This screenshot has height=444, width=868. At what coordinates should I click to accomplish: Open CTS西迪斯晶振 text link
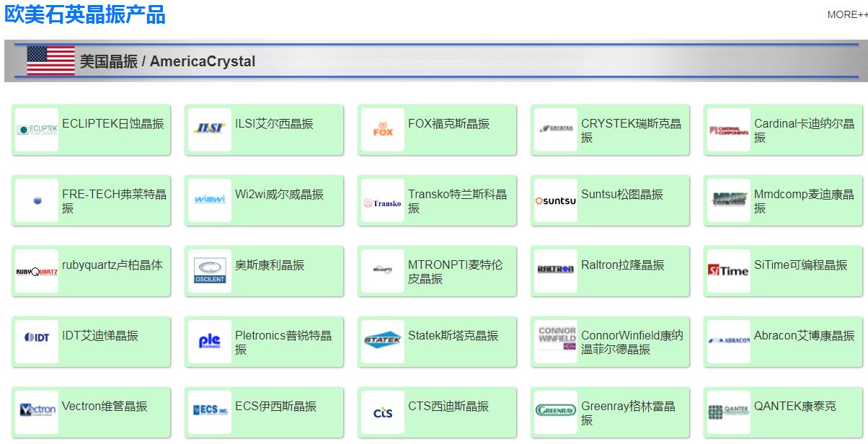(448, 407)
